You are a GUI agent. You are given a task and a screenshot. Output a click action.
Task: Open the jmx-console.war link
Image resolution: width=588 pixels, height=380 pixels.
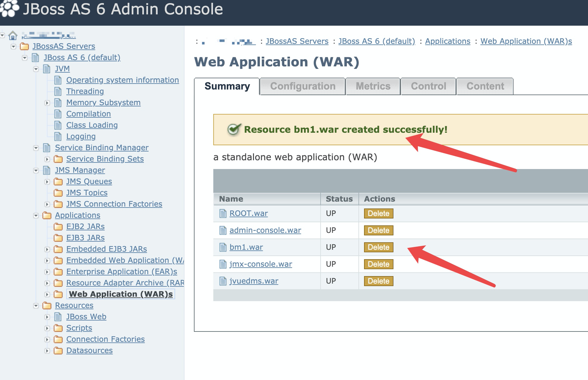tap(261, 264)
